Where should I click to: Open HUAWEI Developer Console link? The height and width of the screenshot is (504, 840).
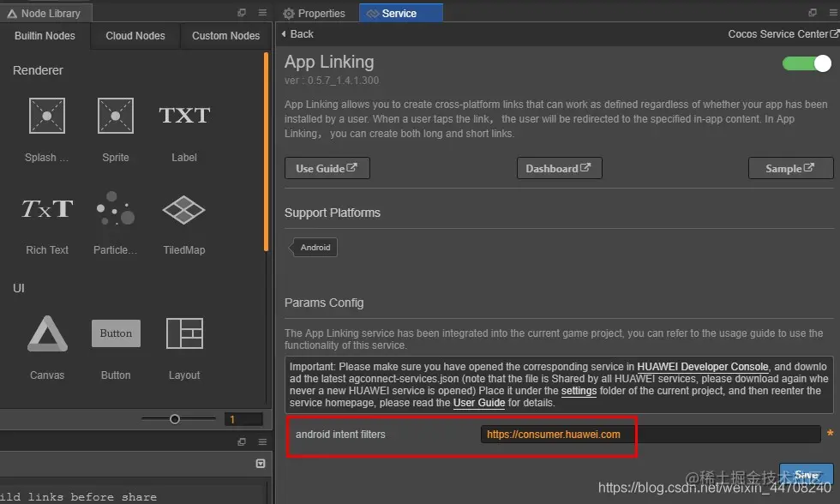point(702,367)
